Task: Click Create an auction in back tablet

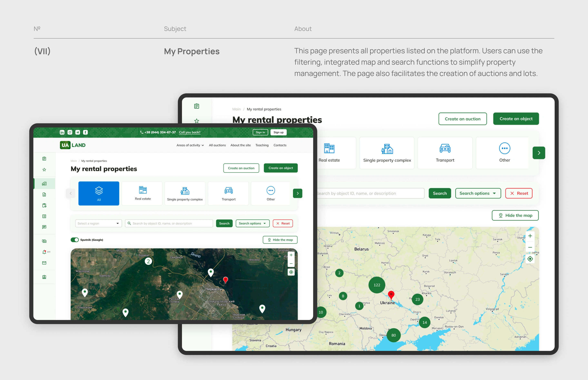Action: point(463,119)
